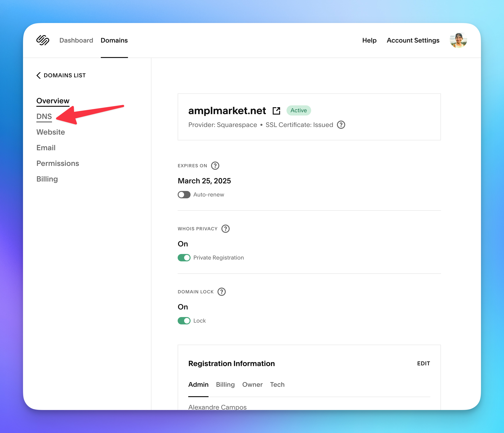This screenshot has width=504, height=433.
Task: Open Account Settings link
Action: click(x=413, y=40)
